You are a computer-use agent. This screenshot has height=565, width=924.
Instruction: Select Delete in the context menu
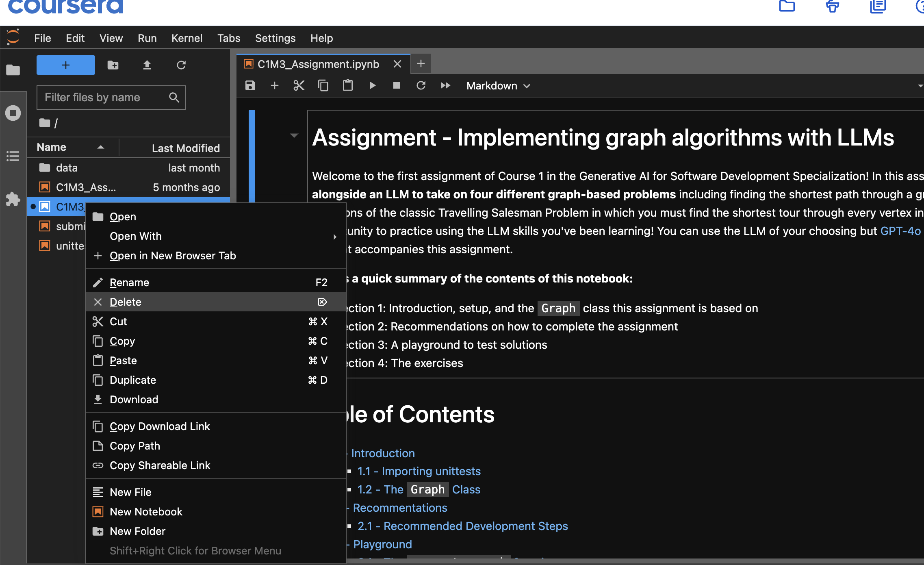coord(126,302)
